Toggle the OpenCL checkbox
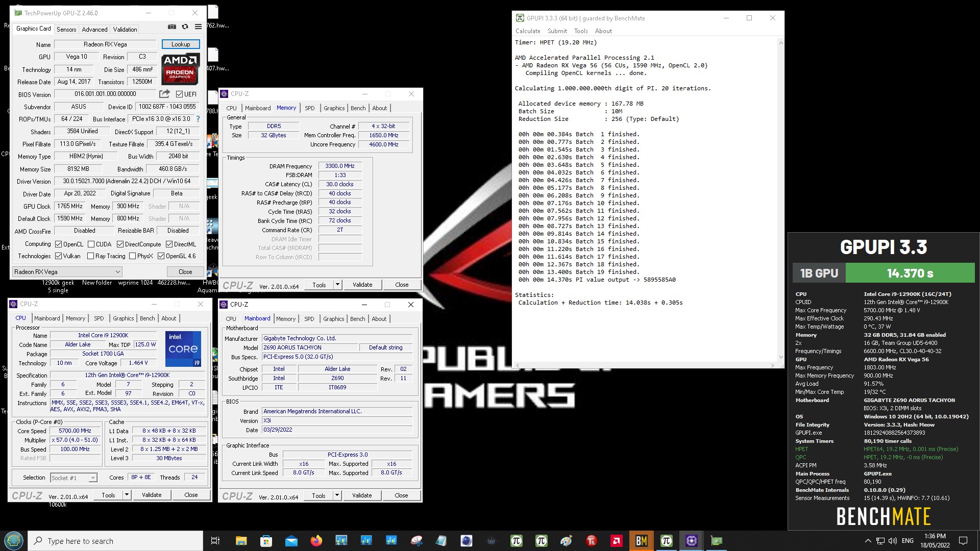Image resolution: width=980 pixels, height=551 pixels. click(x=59, y=244)
